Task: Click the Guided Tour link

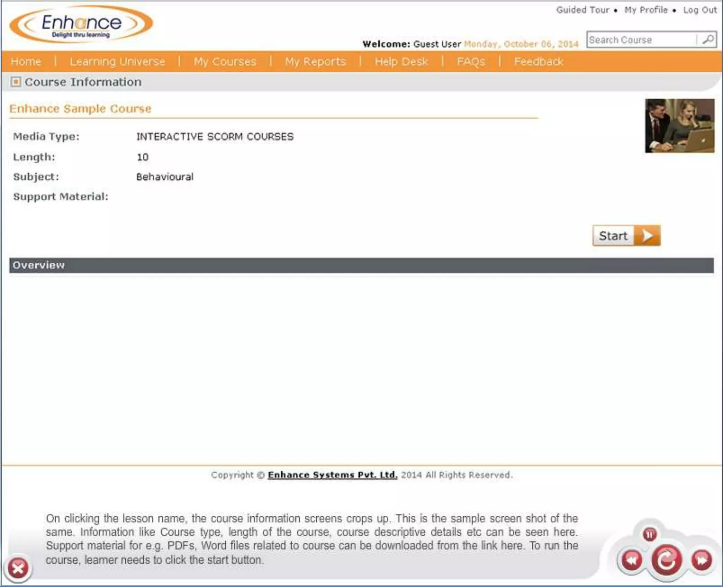Action: (x=583, y=10)
